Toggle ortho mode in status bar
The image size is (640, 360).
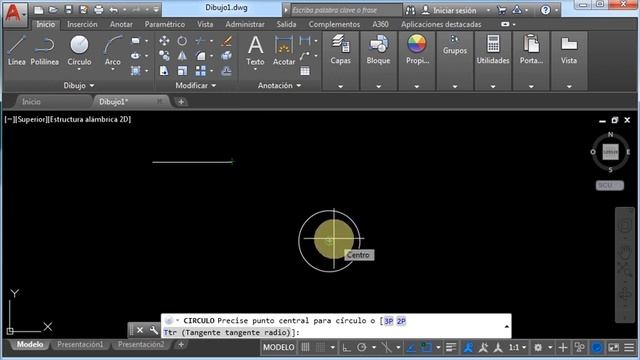click(x=346, y=347)
